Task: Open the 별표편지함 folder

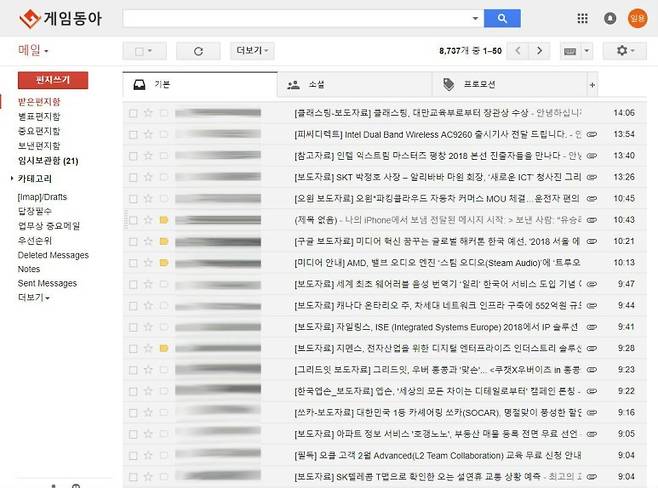Action: tap(39, 116)
